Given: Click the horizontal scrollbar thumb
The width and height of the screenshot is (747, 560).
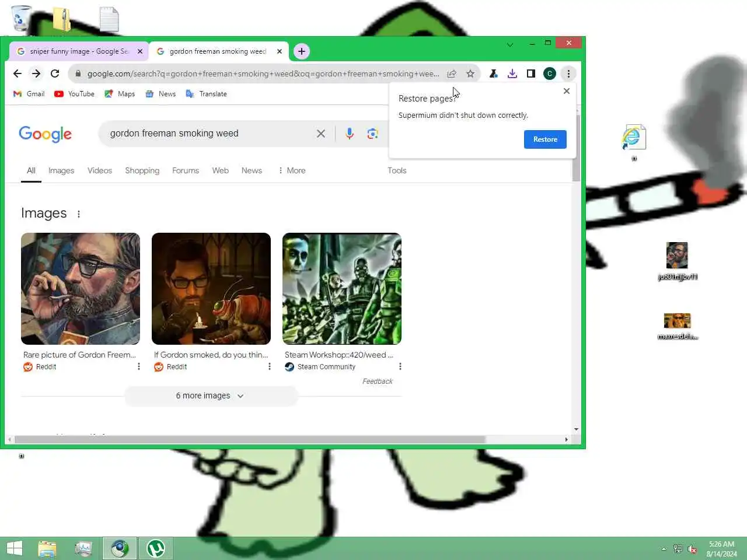Looking at the screenshot, I should (x=250, y=439).
